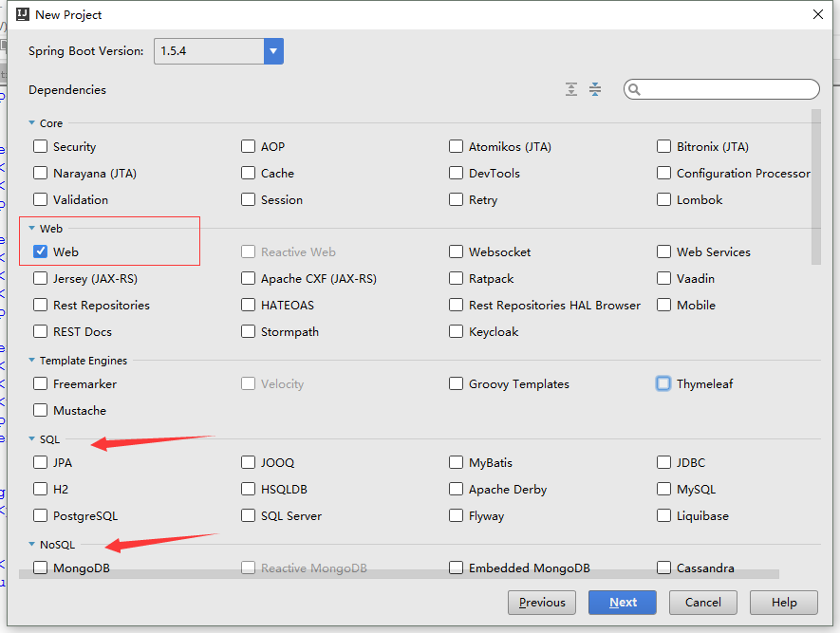840x633 pixels.
Task: Select the Validation checkbox
Action: (40, 199)
